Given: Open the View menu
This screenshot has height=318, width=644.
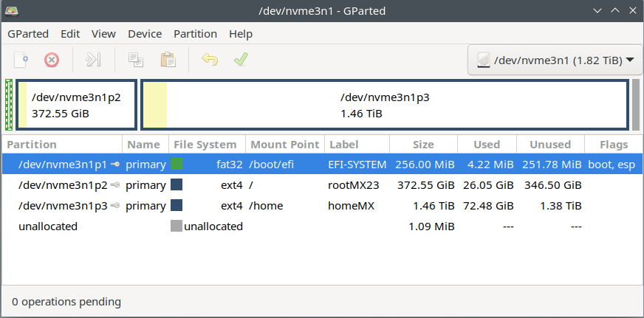Looking at the screenshot, I should coord(103,34).
